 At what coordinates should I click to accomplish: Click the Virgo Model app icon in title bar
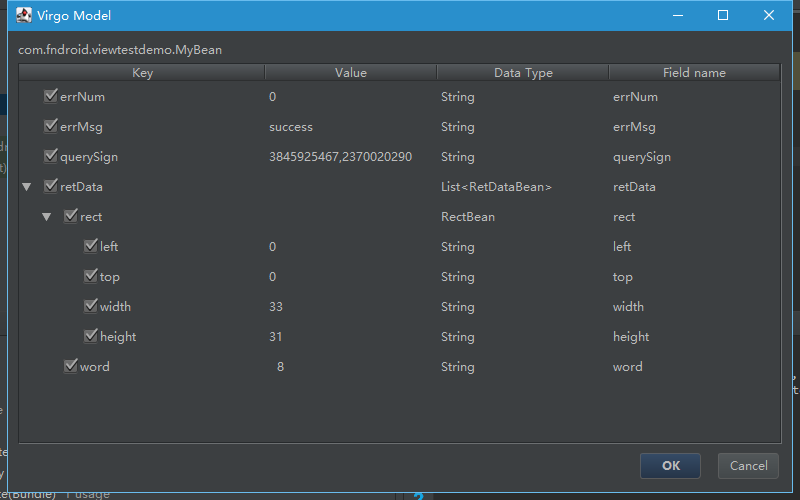point(23,15)
